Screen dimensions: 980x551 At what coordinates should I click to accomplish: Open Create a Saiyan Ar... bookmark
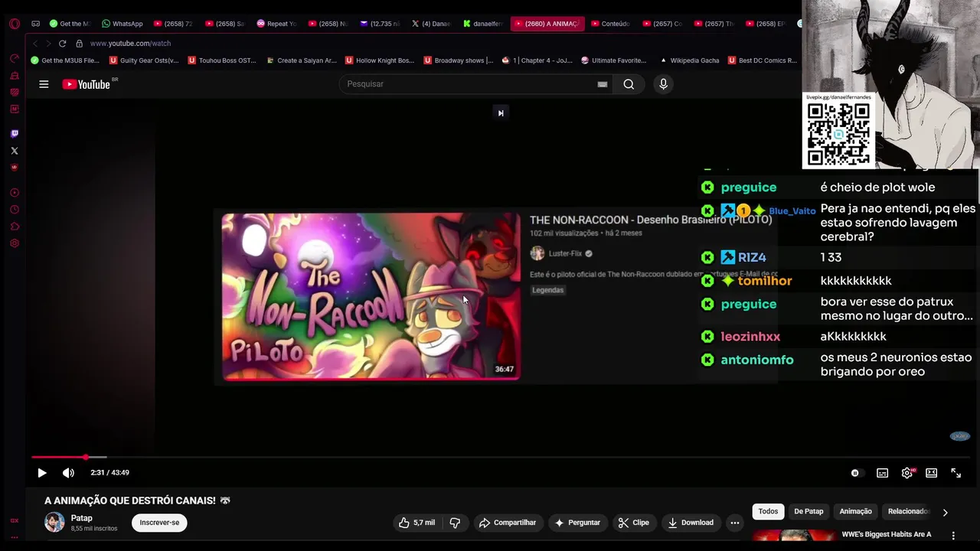coord(301,60)
